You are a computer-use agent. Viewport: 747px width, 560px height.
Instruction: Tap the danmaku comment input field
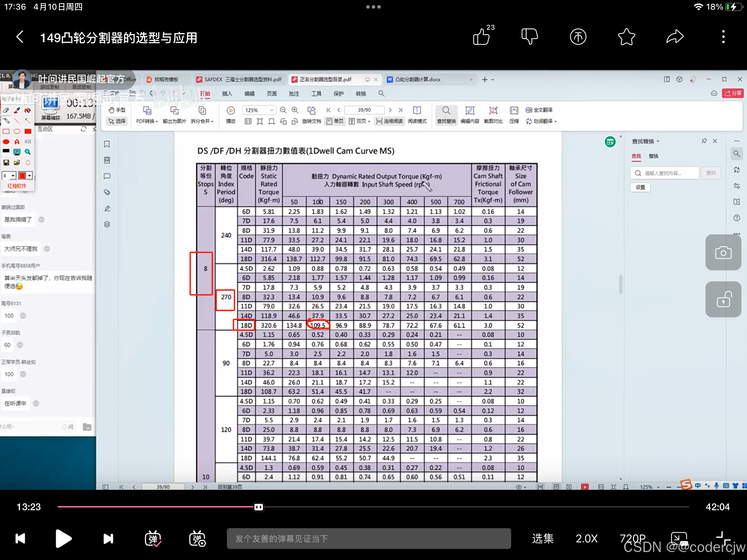(369, 539)
